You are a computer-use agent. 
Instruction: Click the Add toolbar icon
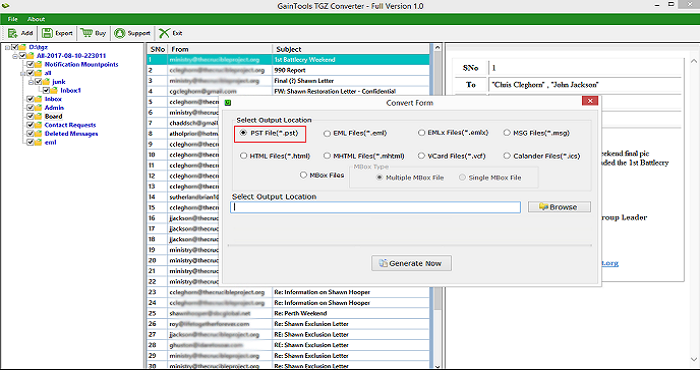(13, 33)
